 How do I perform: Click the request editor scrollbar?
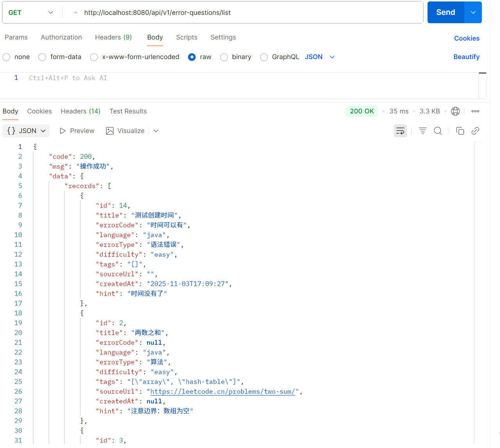click(482, 85)
